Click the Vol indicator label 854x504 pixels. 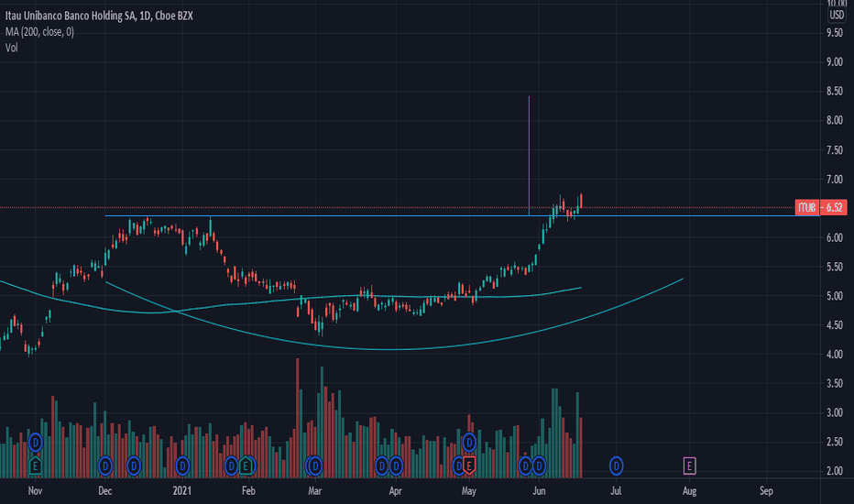11,48
